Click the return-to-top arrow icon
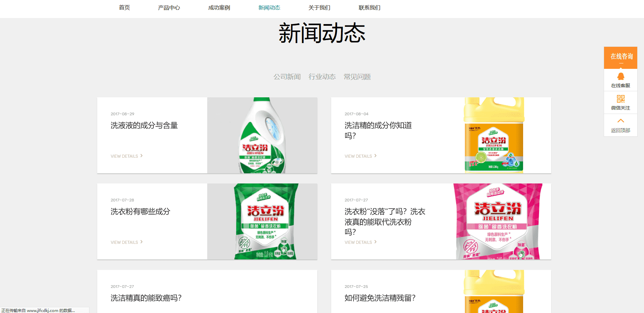644x313 pixels. point(620,121)
